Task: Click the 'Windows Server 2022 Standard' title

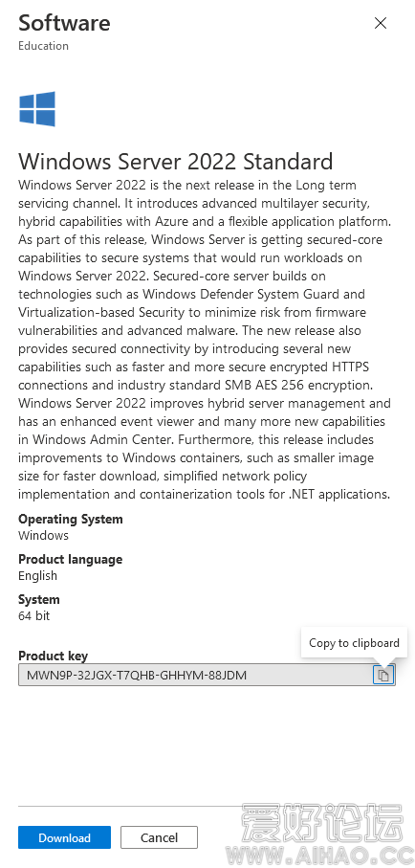Action: click(x=176, y=161)
